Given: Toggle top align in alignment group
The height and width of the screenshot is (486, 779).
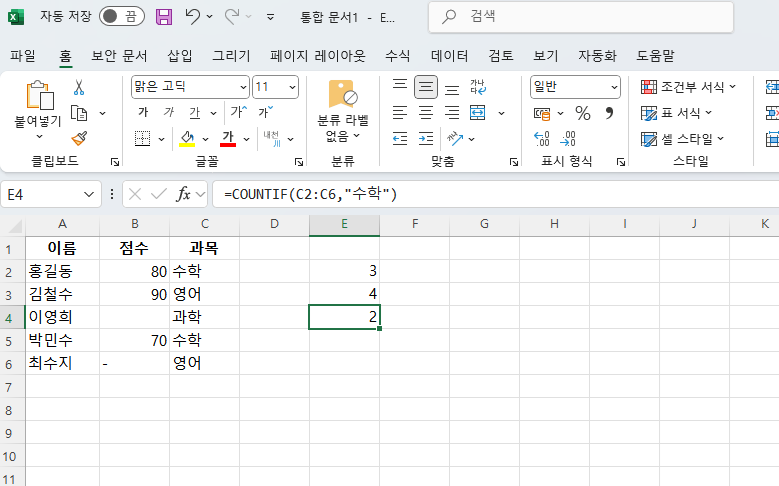Looking at the screenshot, I should pos(400,85).
